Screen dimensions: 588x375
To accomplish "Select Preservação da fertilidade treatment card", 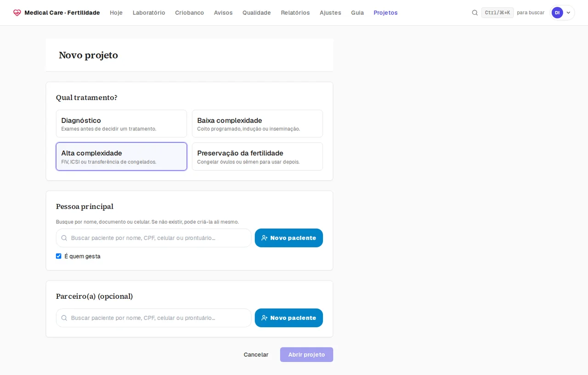I will pos(257,157).
